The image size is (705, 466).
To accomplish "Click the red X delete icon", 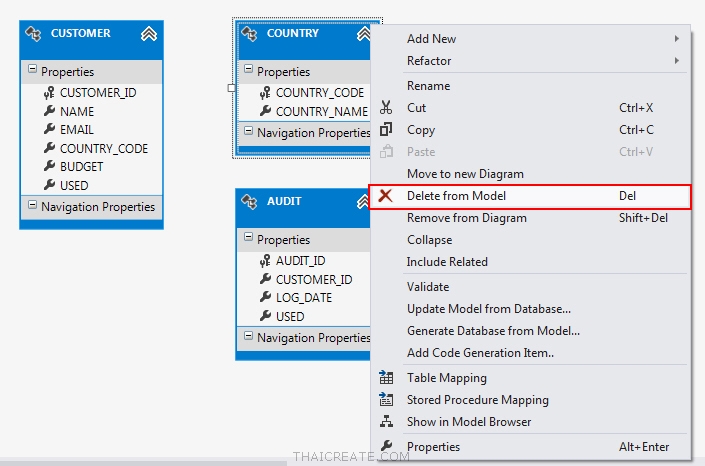I will [x=385, y=196].
